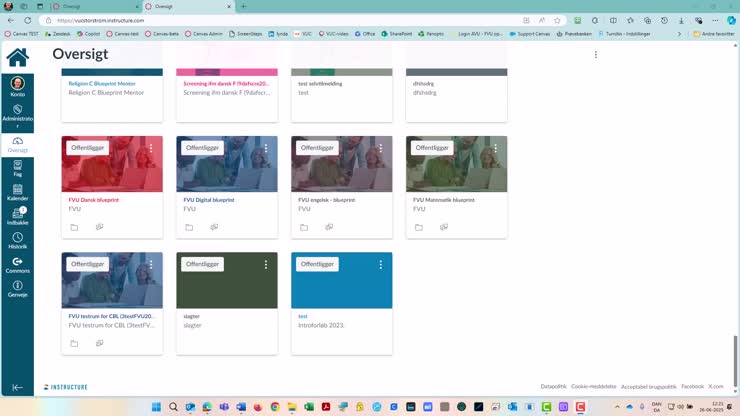Go back with browser back arrow
This screenshot has width=740, height=416.
click(x=11, y=20)
